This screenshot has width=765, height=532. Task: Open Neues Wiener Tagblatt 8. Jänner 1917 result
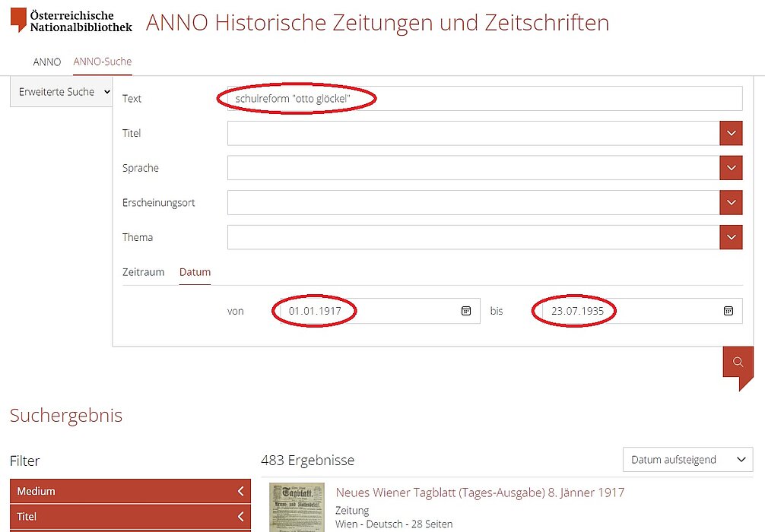480,492
